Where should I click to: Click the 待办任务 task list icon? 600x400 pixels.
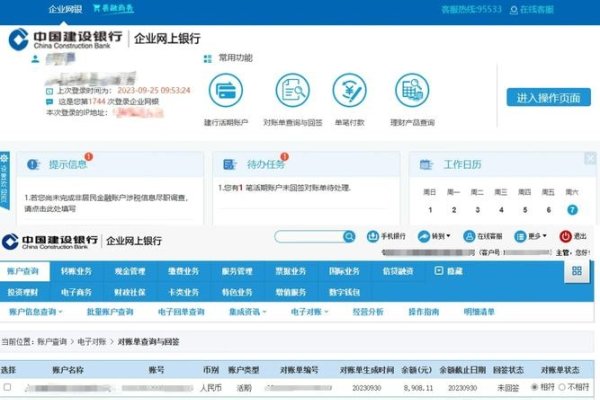[230, 165]
